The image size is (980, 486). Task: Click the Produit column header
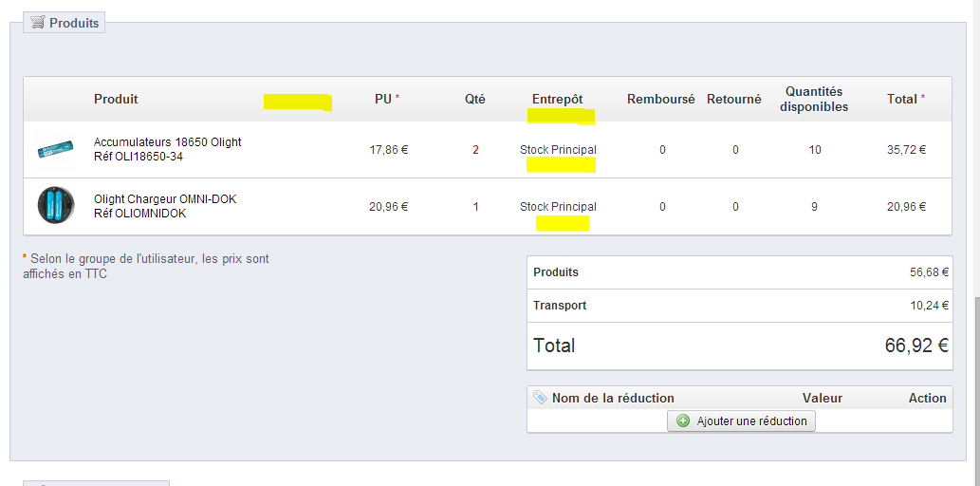click(x=117, y=99)
